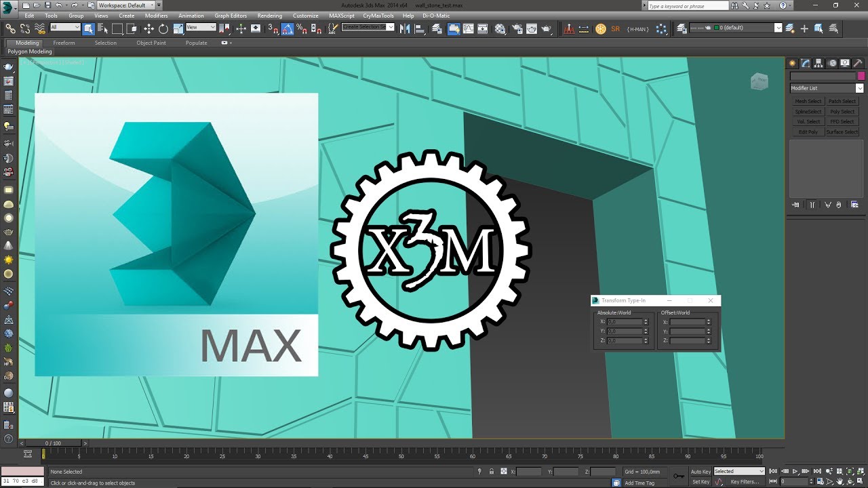Toggle Window/Crossing selection mode
Viewport: 868px width, 488px height.
[x=132, y=28]
